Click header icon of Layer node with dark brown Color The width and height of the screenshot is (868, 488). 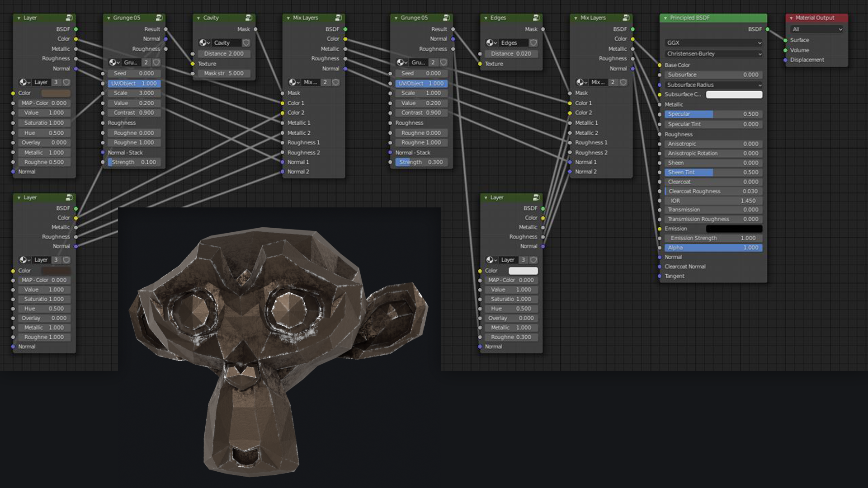tap(69, 197)
